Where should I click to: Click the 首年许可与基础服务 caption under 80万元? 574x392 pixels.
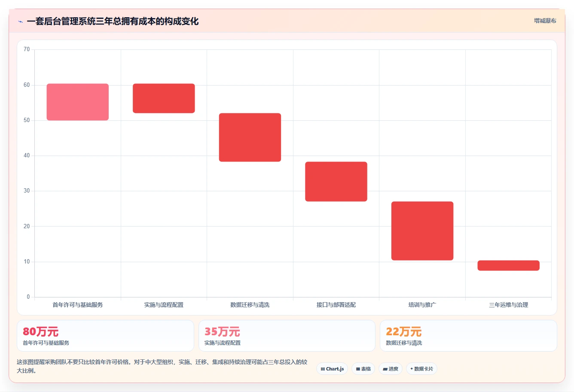pyautogui.click(x=46, y=343)
